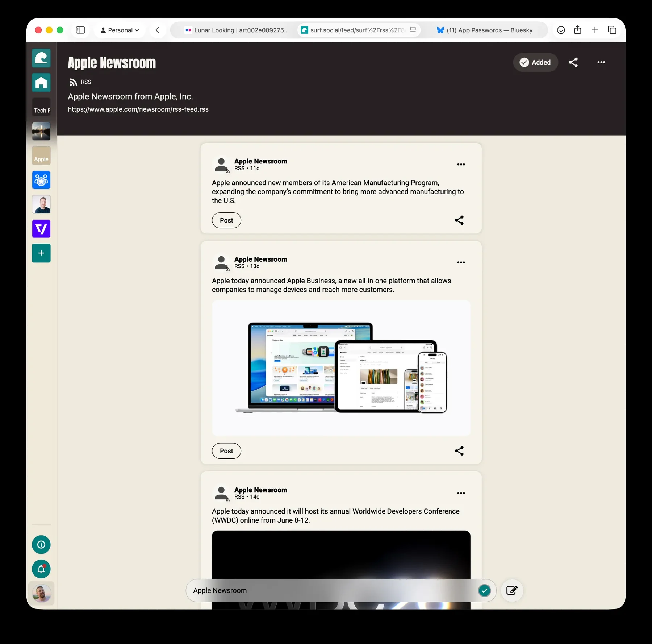Open the info circle icon in sidebar
652x644 pixels.
point(41,544)
